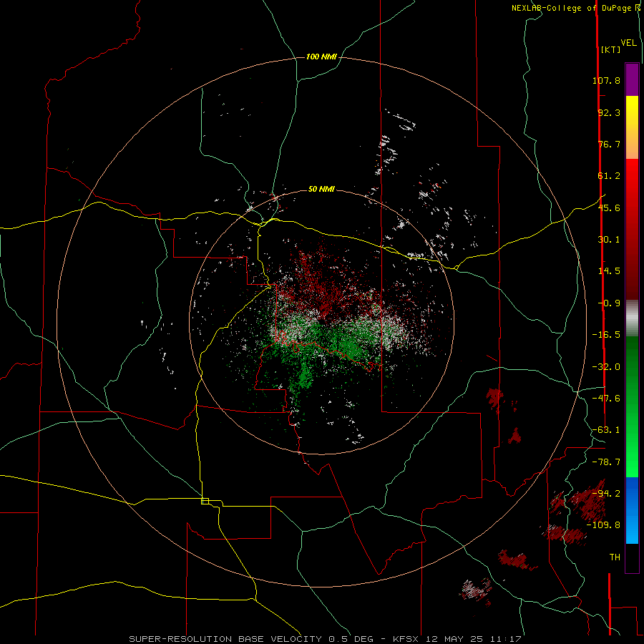Click the 92.3 legend value

[x=609, y=112]
